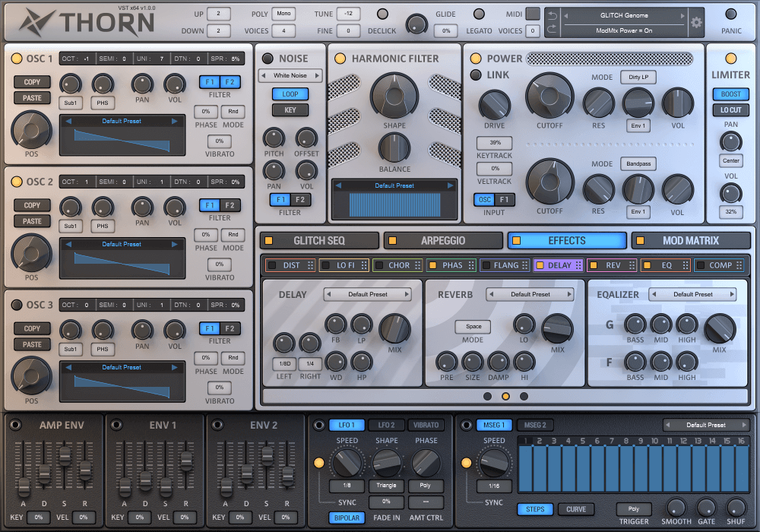
Task: Toggle OSC 1 power on/off
Action: [x=17, y=59]
